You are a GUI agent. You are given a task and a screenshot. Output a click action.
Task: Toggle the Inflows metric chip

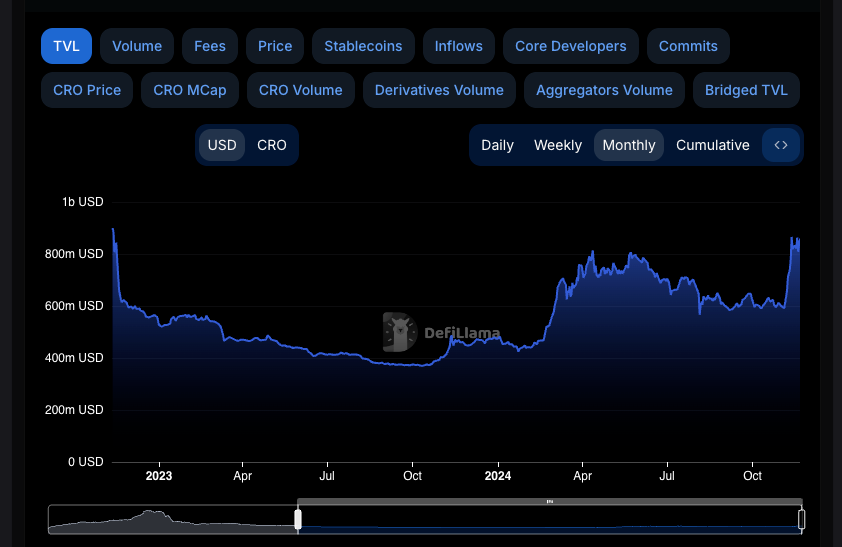click(x=459, y=46)
